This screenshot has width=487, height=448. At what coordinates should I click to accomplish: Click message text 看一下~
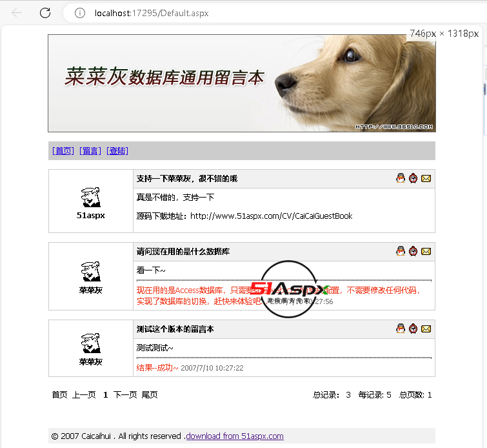(151, 270)
